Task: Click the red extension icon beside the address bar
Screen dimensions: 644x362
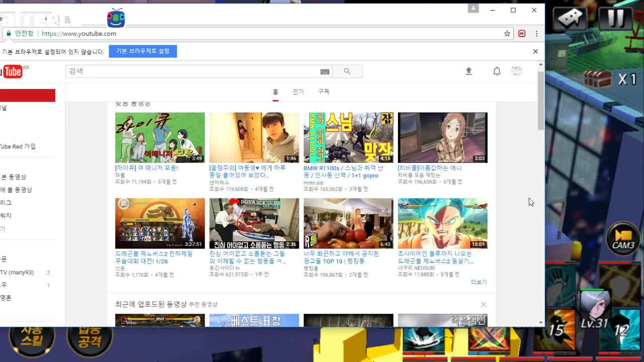Action: pyautogui.click(x=522, y=34)
